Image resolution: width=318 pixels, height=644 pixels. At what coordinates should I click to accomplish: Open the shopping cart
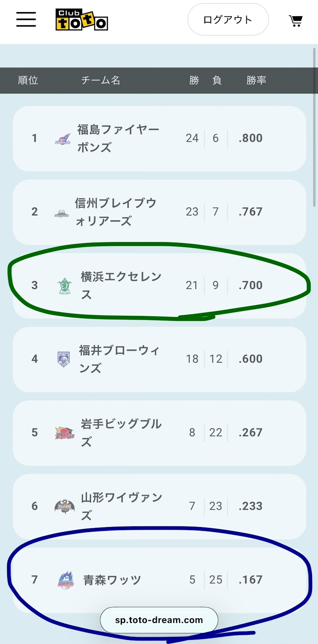(295, 20)
